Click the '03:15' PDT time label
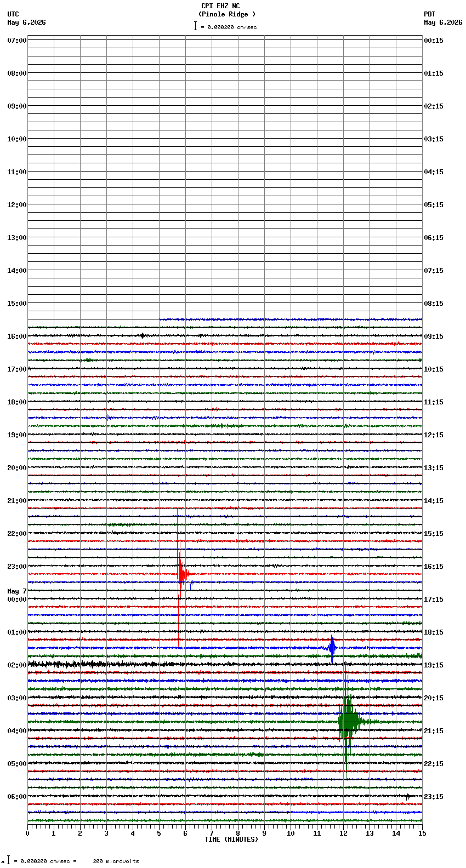Viewport: 466px width, 868px height. (x=434, y=139)
